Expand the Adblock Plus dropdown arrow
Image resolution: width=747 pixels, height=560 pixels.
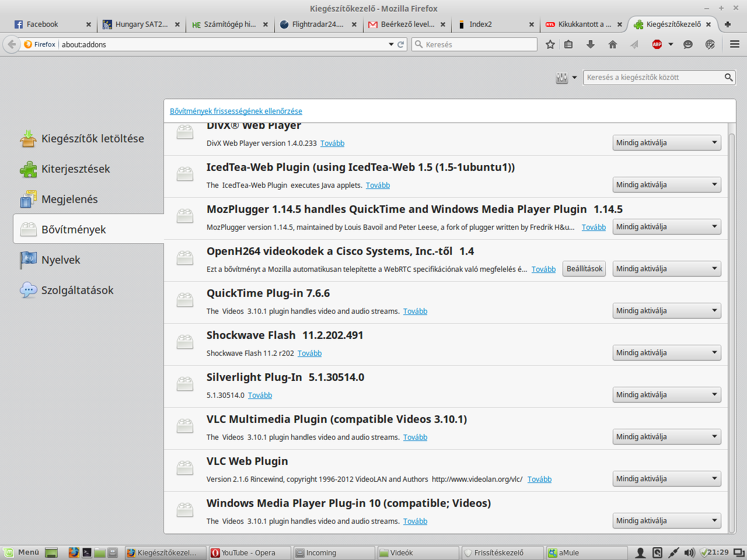671,44
